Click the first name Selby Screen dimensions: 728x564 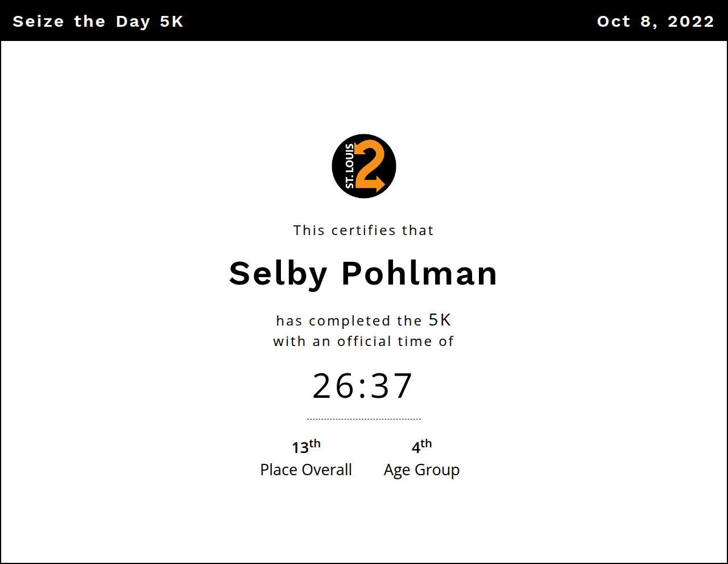278,273
